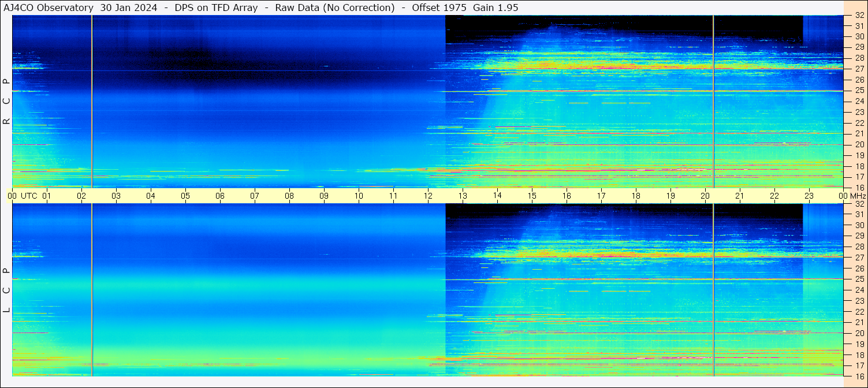868x388 pixels.
Task: Click the 25 MHz label on the LCP scale
Action: [x=859, y=279]
